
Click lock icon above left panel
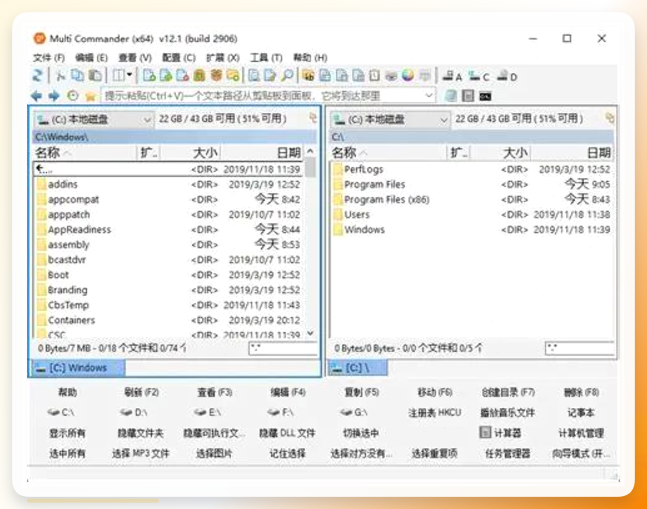(313, 118)
